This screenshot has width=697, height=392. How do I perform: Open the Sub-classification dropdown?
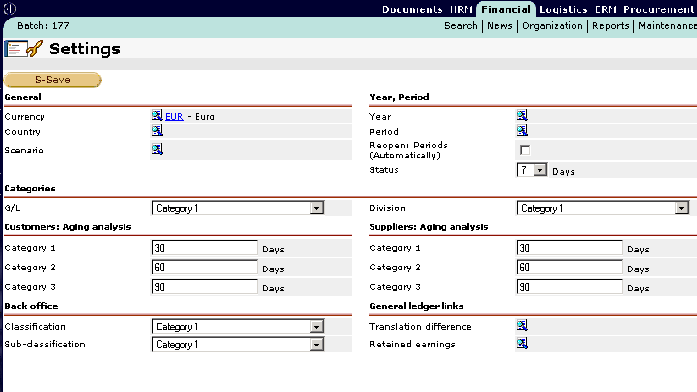coord(238,344)
